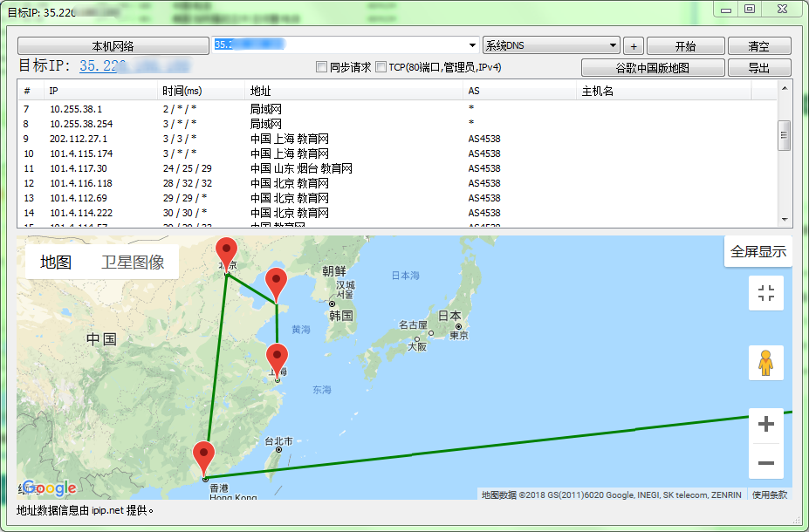This screenshot has height=532, width=809.
Task: Zoom out on the map
Action: pyautogui.click(x=765, y=462)
